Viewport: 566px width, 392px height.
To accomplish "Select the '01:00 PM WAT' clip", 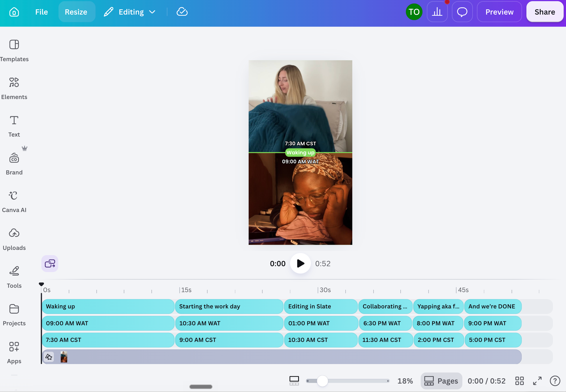I will click(x=321, y=323).
